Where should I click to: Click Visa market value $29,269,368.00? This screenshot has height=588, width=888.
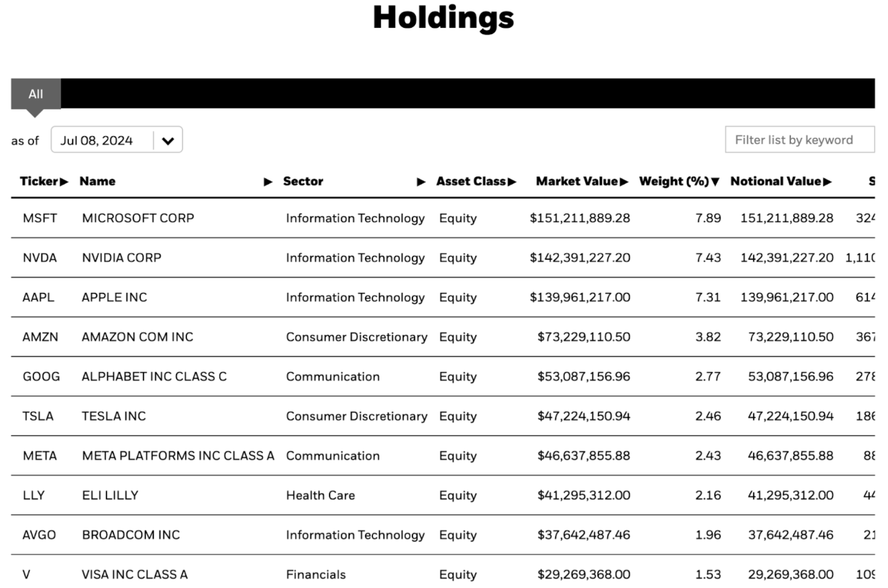[584, 575]
